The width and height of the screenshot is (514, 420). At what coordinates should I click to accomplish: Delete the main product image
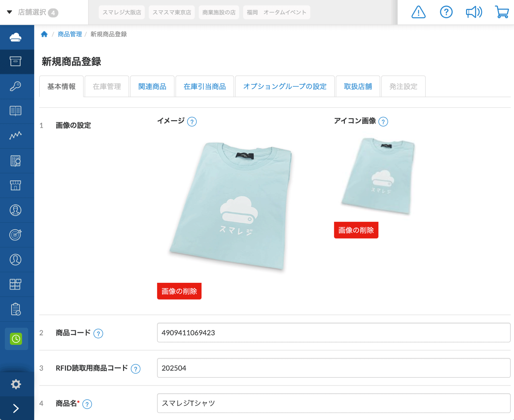coord(179,291)
